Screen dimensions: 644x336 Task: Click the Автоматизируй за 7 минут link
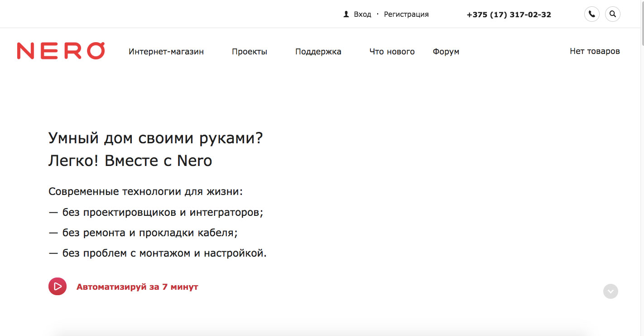pos(137,287)
